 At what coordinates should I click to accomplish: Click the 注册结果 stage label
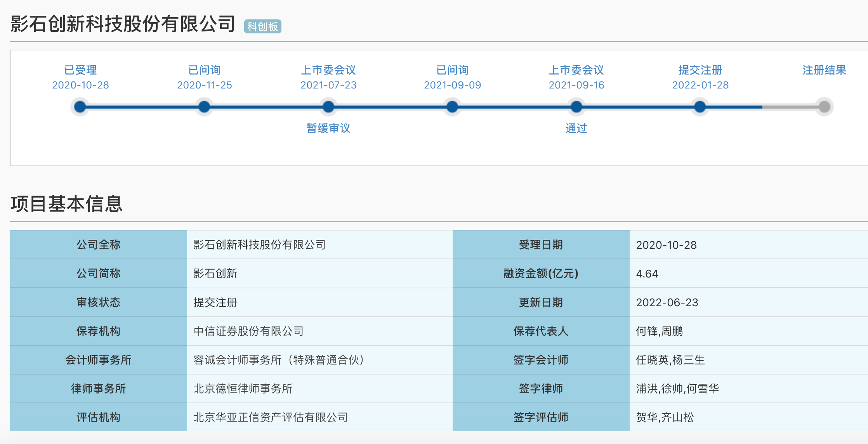[824, 70]
